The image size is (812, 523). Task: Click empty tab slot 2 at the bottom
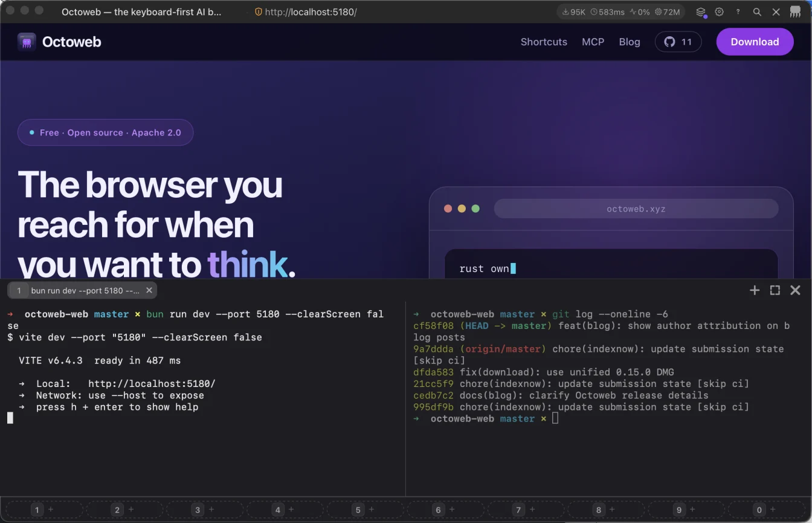pyautogui.click(x=124, y=510)
